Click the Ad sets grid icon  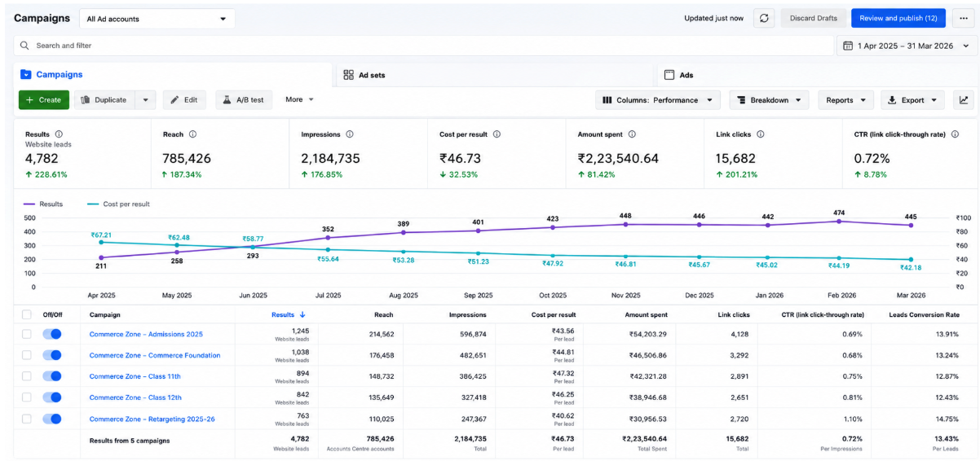click(x=348, y=75)
